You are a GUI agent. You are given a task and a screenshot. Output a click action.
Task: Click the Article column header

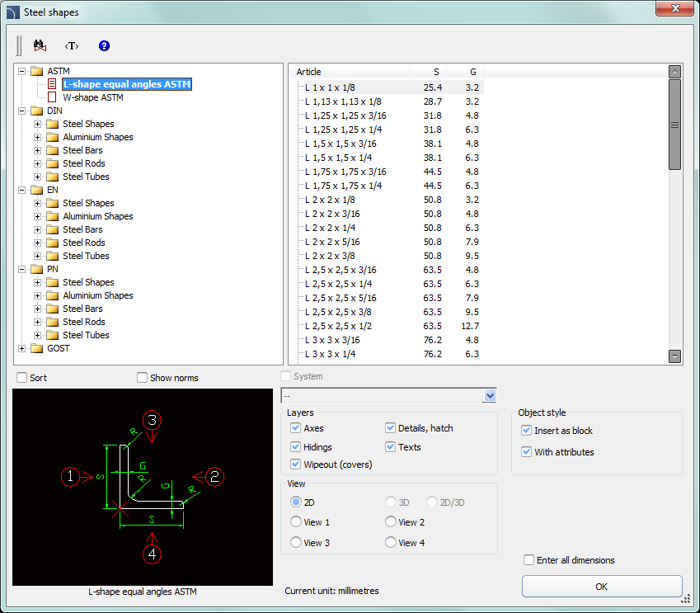pyautogui.click(x=349, y=72)
